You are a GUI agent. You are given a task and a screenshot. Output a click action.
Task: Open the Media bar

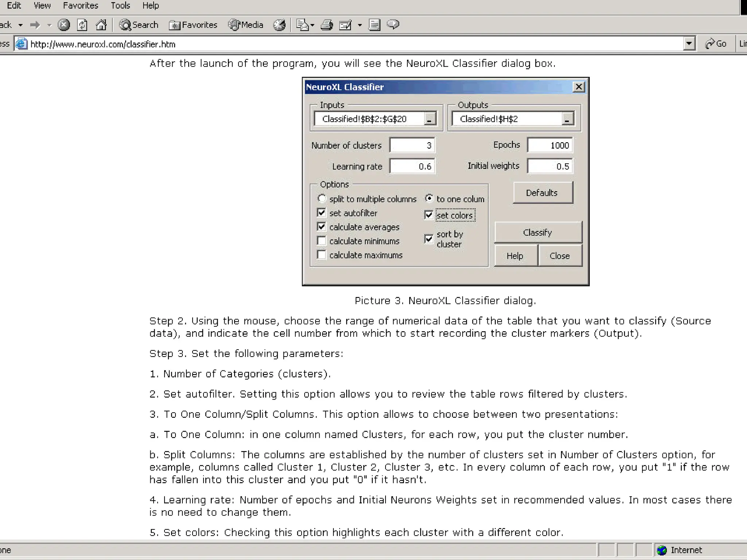pos(246,25)
